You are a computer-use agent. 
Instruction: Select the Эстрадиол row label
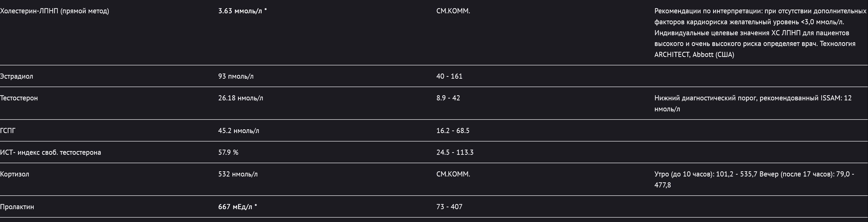(17, 76)
